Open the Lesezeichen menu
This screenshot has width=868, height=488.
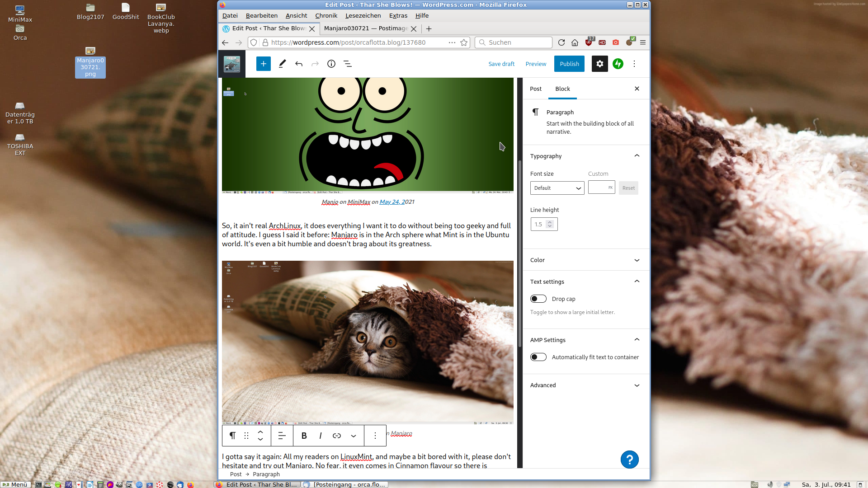pyautogui.click(x=363, y=15)
